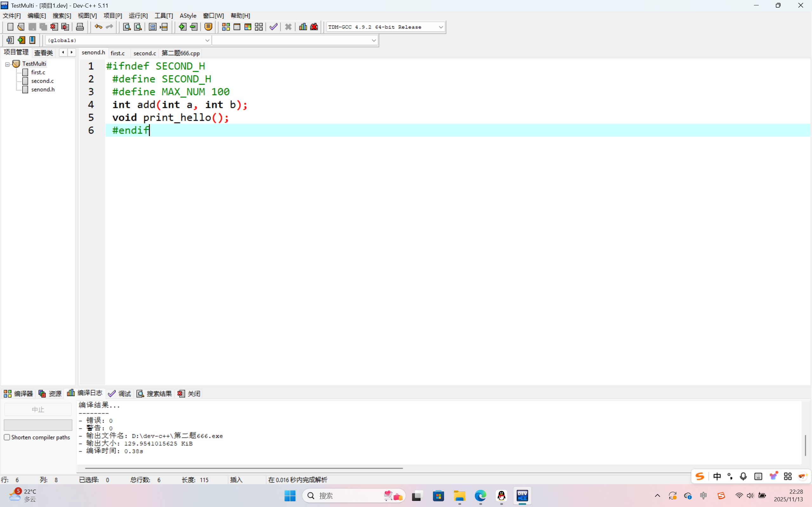Click the Add file to project icon

182,27
